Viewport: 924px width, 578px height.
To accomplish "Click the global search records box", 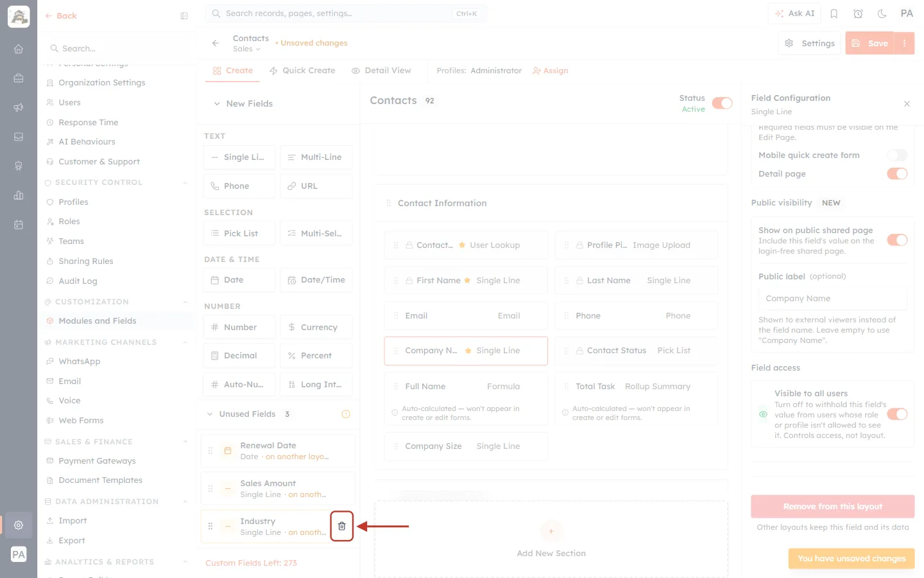I will pyautogui.click(x=346, y=13).
